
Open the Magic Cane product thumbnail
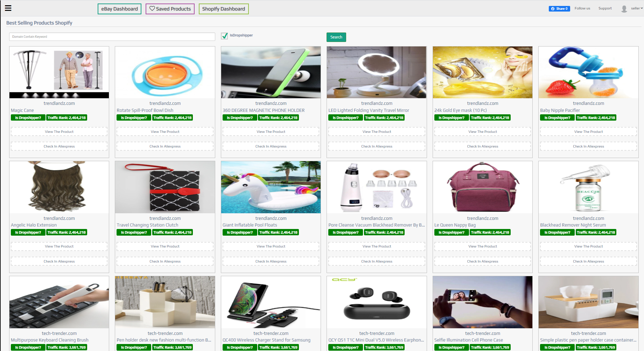59,72
